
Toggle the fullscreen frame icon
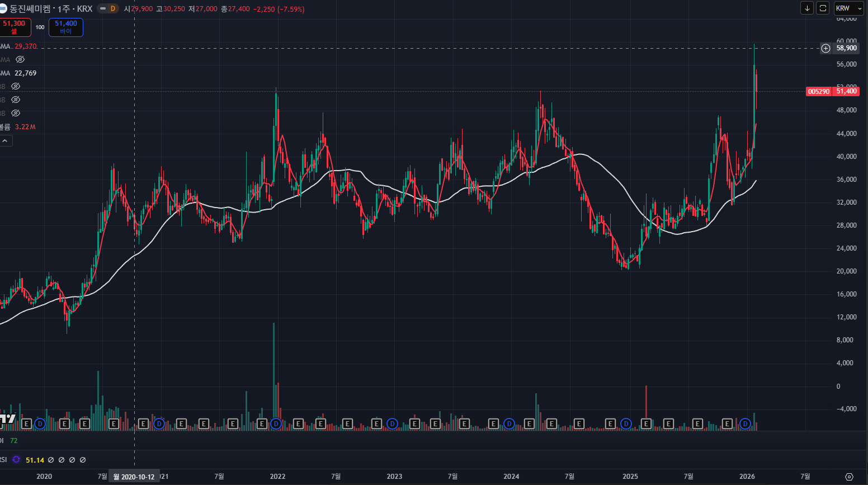coord(823,8)
